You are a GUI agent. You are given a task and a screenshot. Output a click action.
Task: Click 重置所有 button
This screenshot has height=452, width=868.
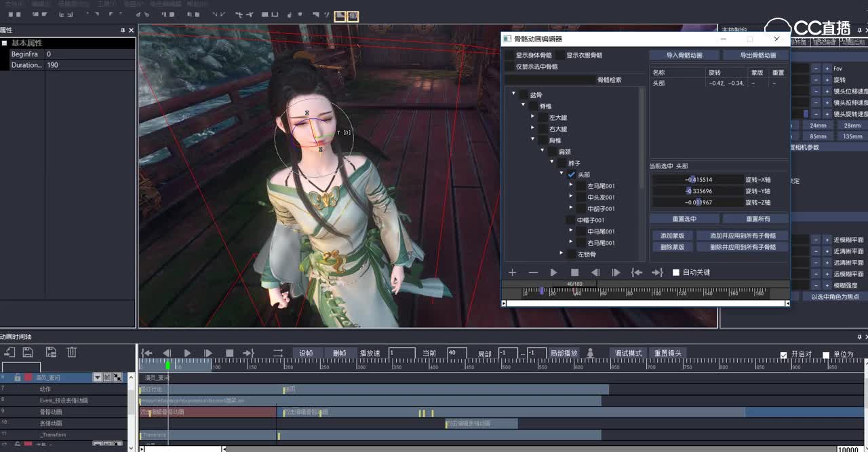click(756, 219)
